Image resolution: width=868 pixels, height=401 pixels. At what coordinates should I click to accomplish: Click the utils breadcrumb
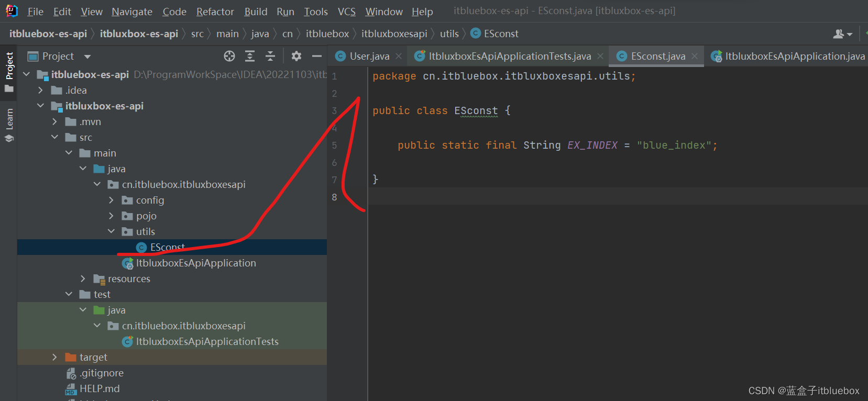pos(449,34)
